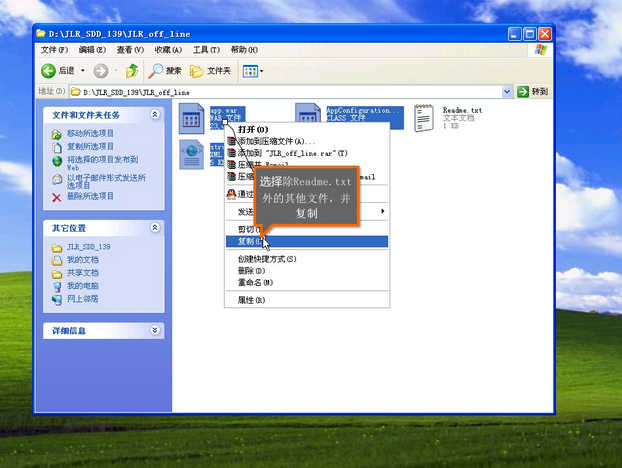
Task: Click the 共享文档 folder icon
Action: 57,274
